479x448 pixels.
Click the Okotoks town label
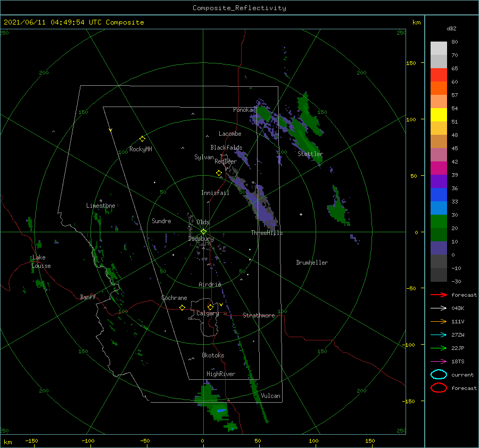coord(213,355)
